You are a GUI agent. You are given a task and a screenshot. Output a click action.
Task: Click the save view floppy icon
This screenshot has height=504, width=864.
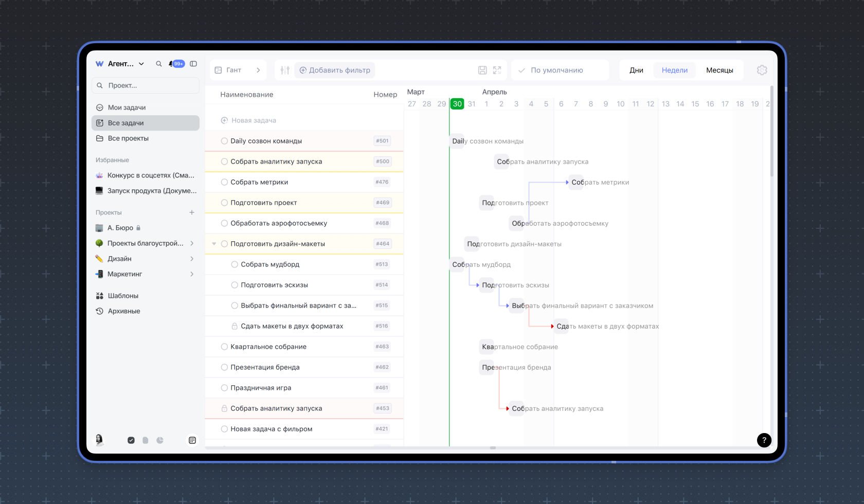click(482, 70)
